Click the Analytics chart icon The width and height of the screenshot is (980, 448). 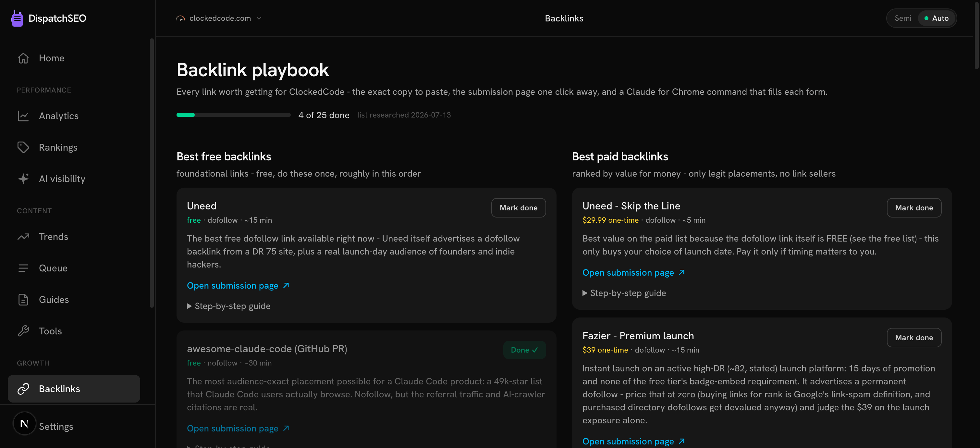[23, 116]
